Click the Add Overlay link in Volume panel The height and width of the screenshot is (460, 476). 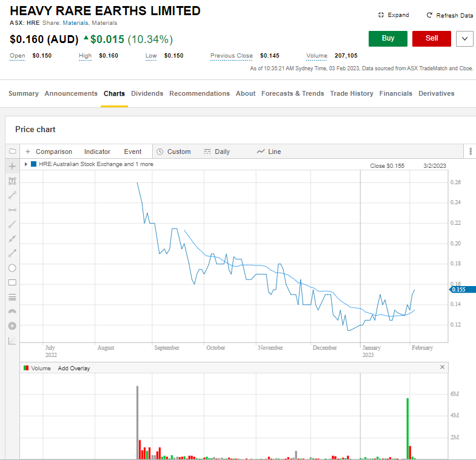74,368
